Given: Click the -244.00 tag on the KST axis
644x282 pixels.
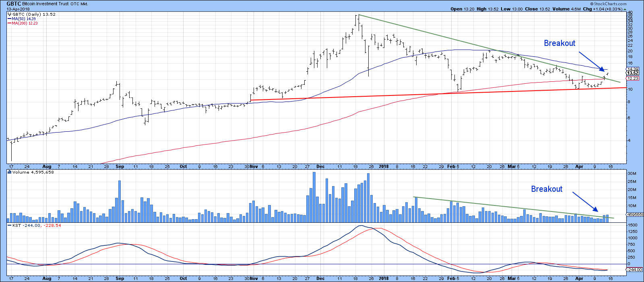Looking at the screenshot, I should pyautogui.click(x=633, y=270).
